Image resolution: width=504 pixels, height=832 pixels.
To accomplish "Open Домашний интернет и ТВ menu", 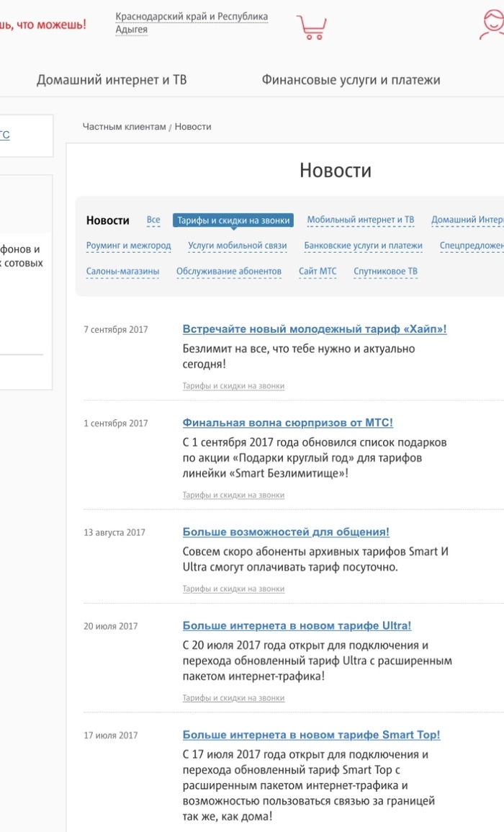I will [x=112, y=80].
